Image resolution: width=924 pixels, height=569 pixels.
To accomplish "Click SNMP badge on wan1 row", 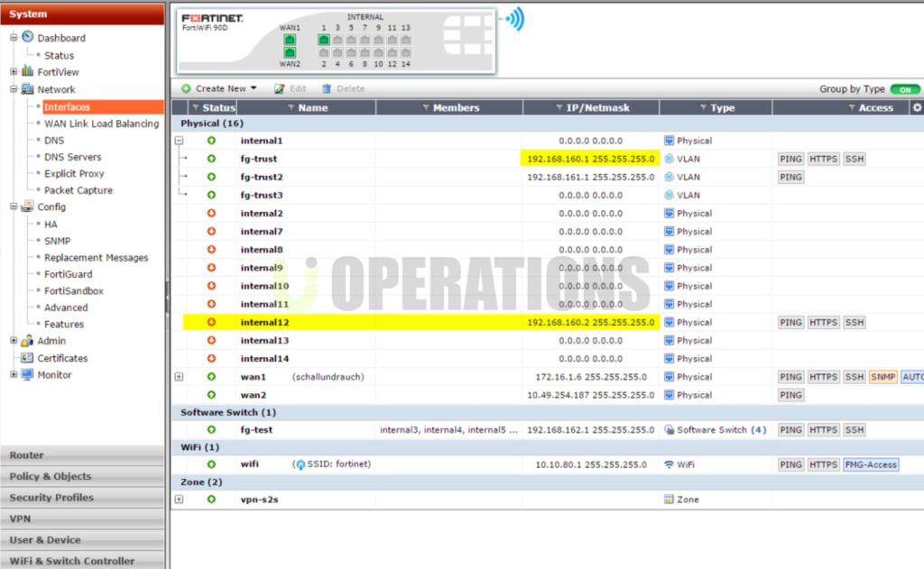I will (882, 377).
